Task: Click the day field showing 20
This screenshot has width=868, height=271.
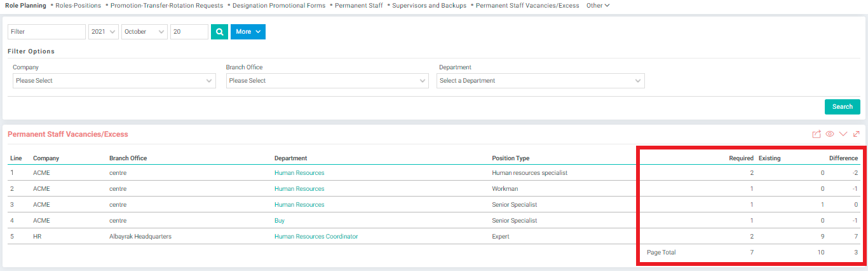Action: (x=189, y=32)
